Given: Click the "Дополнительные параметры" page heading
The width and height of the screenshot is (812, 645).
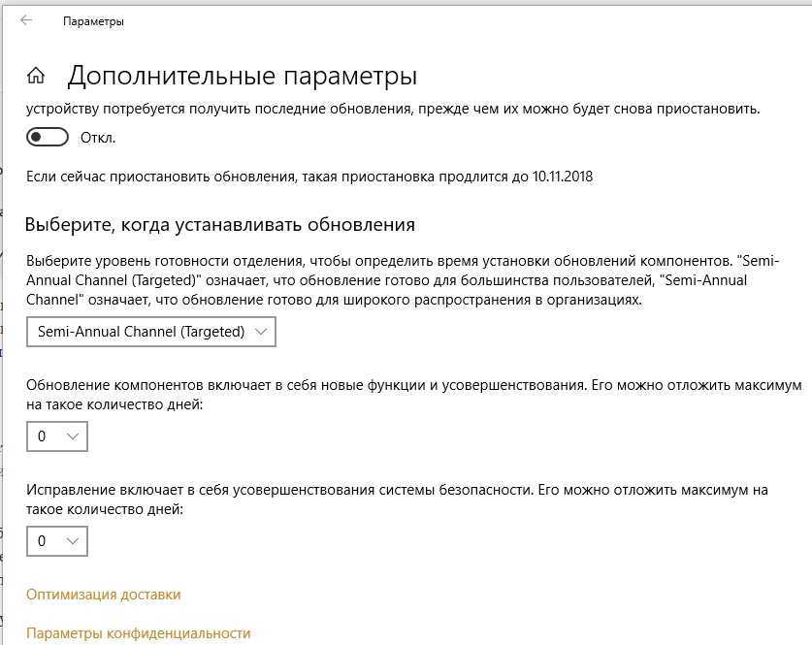Looking at the screenshot, I should pos(242,76).
